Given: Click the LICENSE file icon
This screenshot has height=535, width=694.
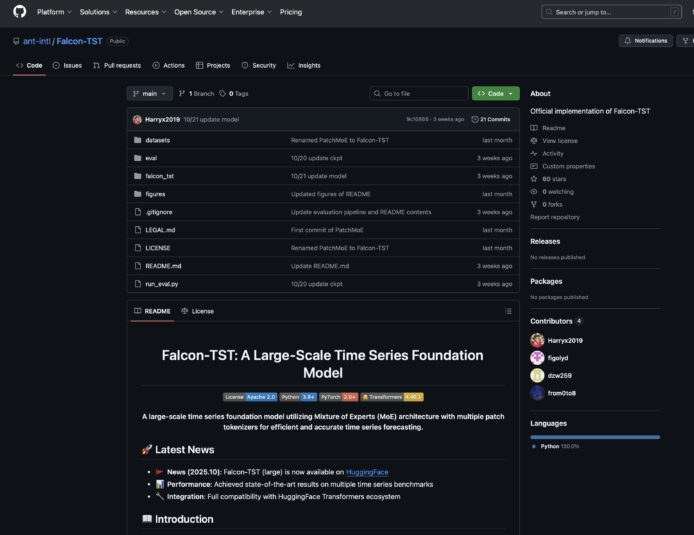Looking at the screenshot, I should (x=138, y=248).
